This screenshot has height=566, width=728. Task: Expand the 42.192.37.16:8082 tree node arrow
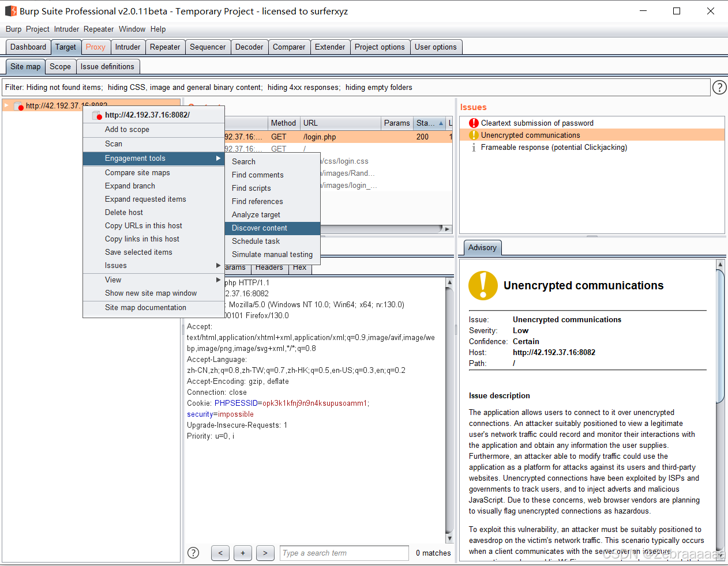(x=6, y=105)
